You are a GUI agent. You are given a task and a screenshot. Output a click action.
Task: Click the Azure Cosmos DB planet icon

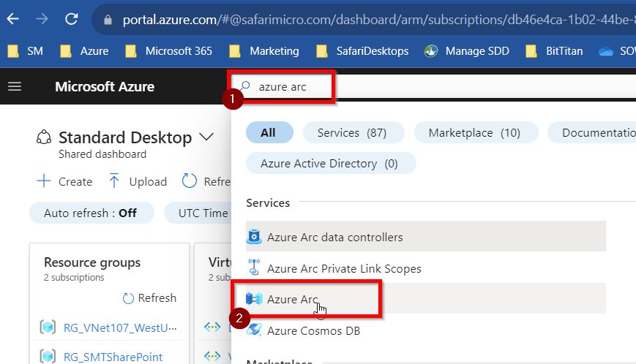pyautogui.click(x=254, y=330)
